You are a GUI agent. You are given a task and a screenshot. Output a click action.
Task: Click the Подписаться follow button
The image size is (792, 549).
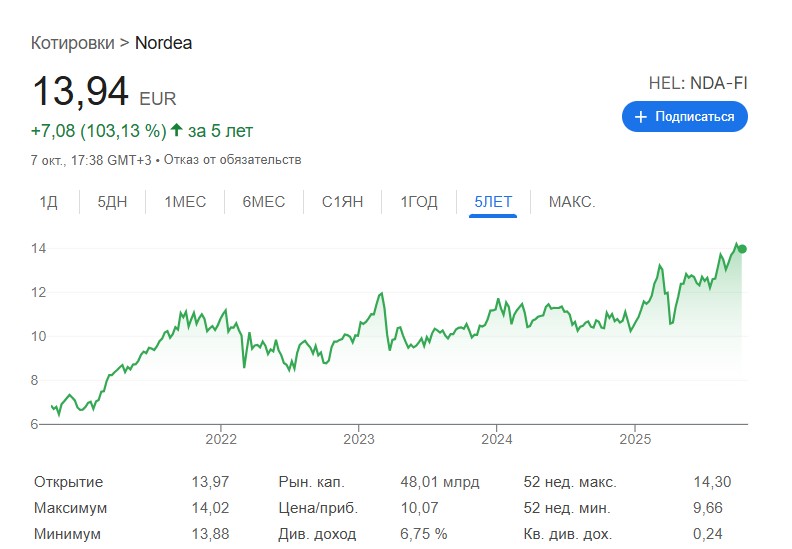pyautogui.click(x=684, y=117)
